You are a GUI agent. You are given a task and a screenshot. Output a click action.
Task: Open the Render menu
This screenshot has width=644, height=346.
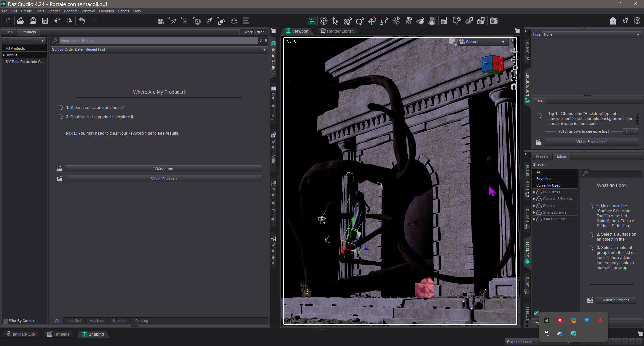point(54,11)
